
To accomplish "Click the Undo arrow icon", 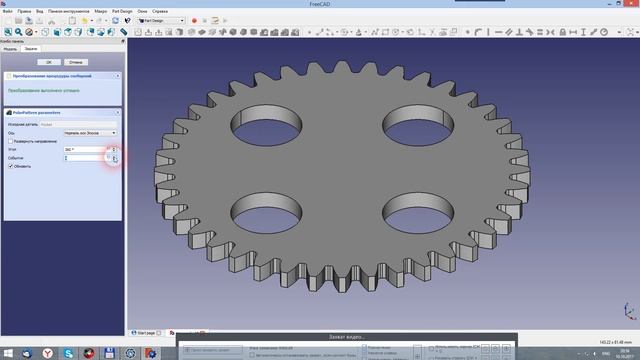I will coord(84,20).
